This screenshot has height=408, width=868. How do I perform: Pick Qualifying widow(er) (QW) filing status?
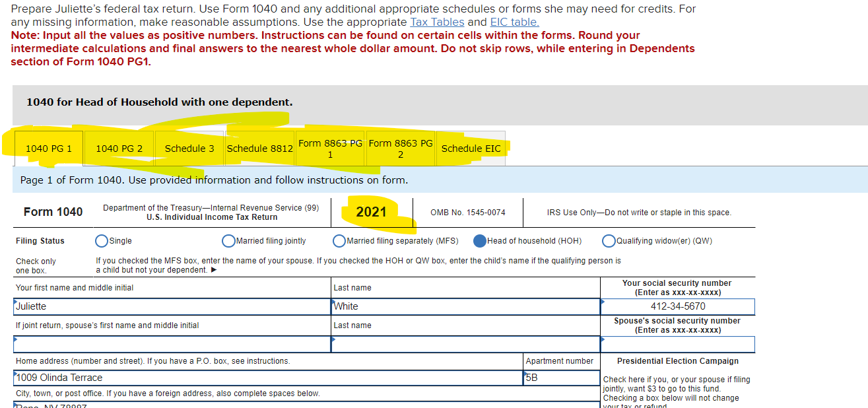pos(609,241)
